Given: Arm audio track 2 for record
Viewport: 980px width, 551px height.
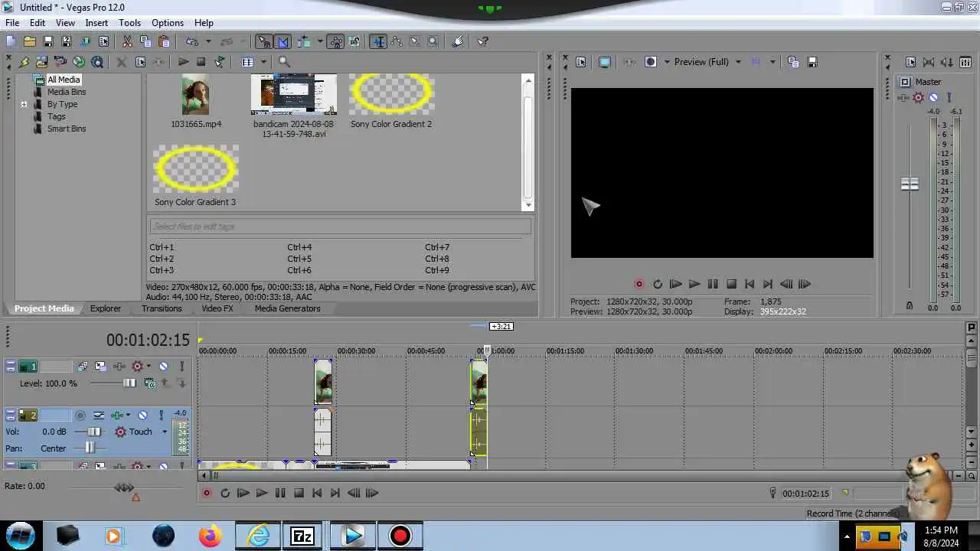Looking at the screenshot, I should coord(80,416).
